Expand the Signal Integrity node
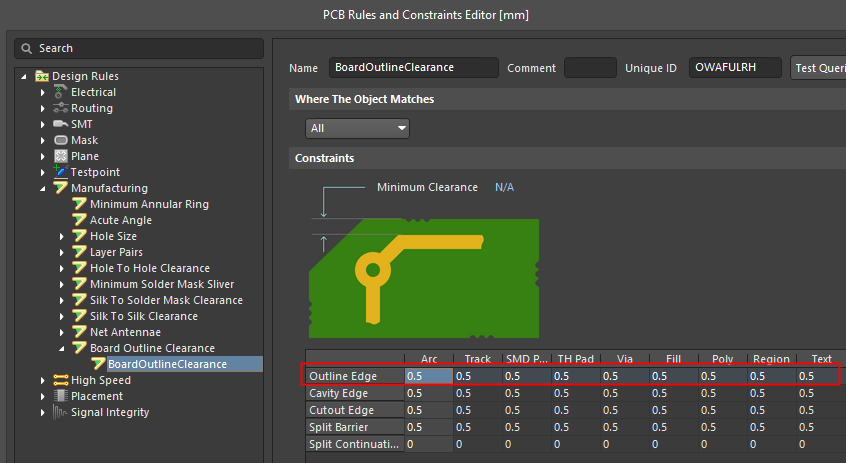Screen dimensions: 846x463 [43, 412]
